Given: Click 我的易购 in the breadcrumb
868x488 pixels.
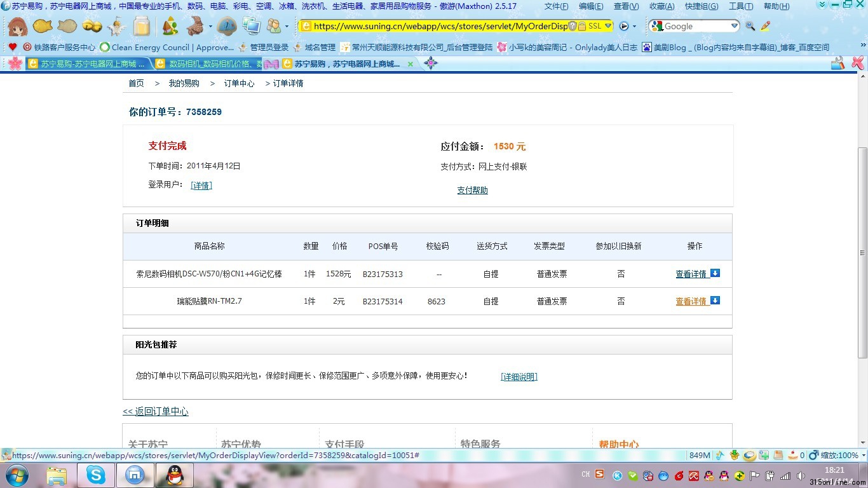Looking at the screenshot, I should [x=184, y=83].
